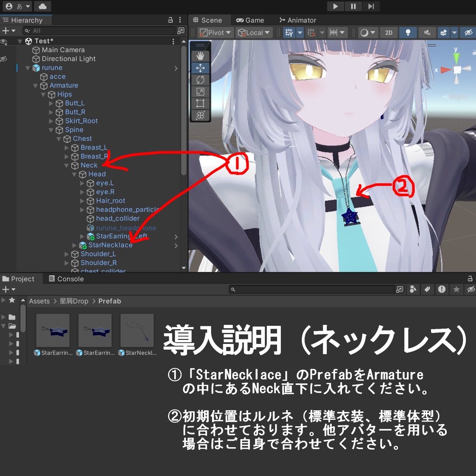
Task: Switch the Scene view to 2D mode
Action: coord(389,32)
